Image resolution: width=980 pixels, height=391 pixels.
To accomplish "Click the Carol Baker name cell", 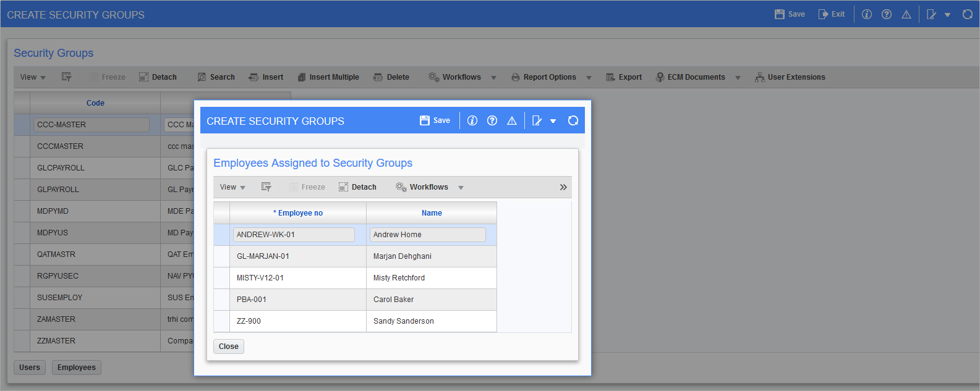I will (432, 300).
